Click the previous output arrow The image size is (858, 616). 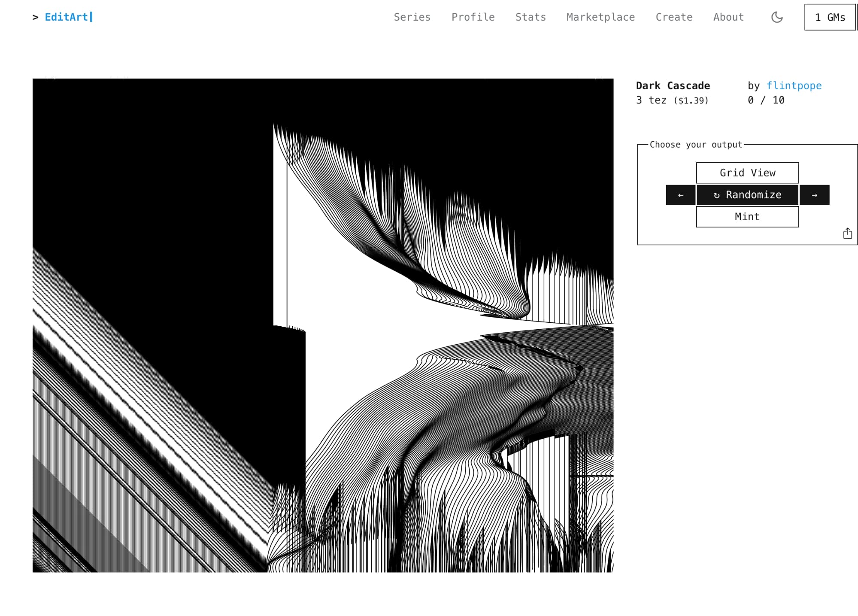pyautogui.click(x=680, y=195)
